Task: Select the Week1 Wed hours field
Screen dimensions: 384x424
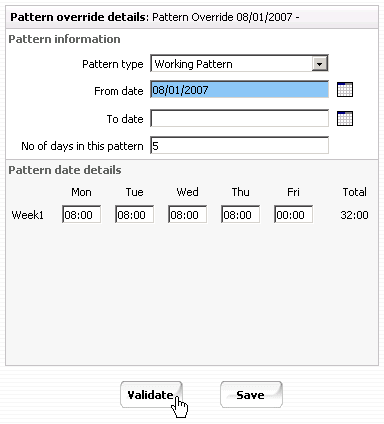Action: (x=187, y=214)
